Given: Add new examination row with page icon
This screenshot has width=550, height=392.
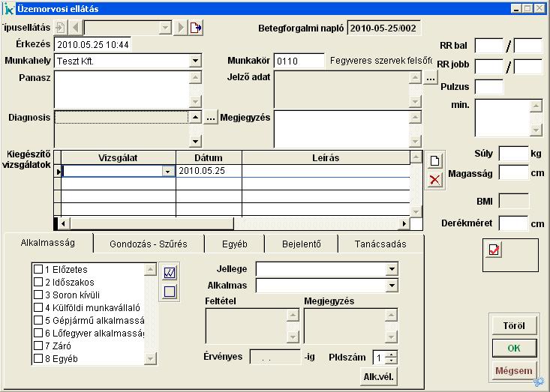Looking at the screenshot, I should tap(434, 160).
